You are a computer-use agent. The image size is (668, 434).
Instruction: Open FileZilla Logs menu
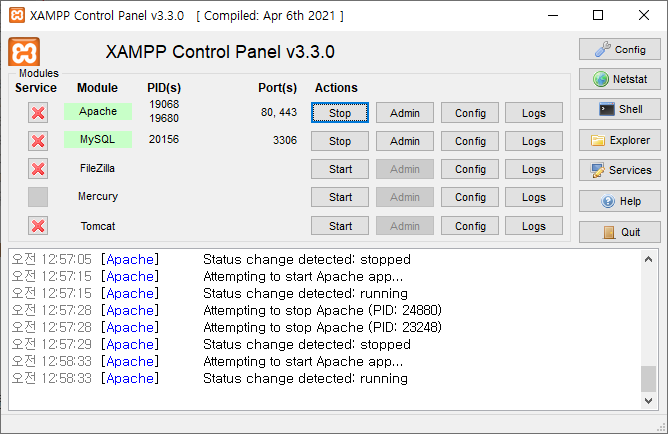[534, 169]
